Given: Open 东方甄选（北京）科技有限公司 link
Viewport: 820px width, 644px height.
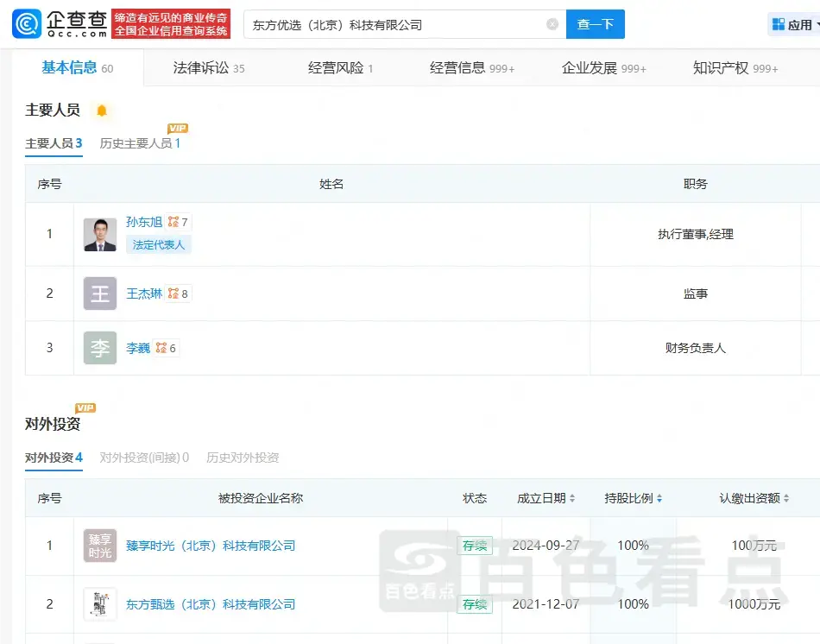Looking at the screenshot, I should [x=211, y=604].
